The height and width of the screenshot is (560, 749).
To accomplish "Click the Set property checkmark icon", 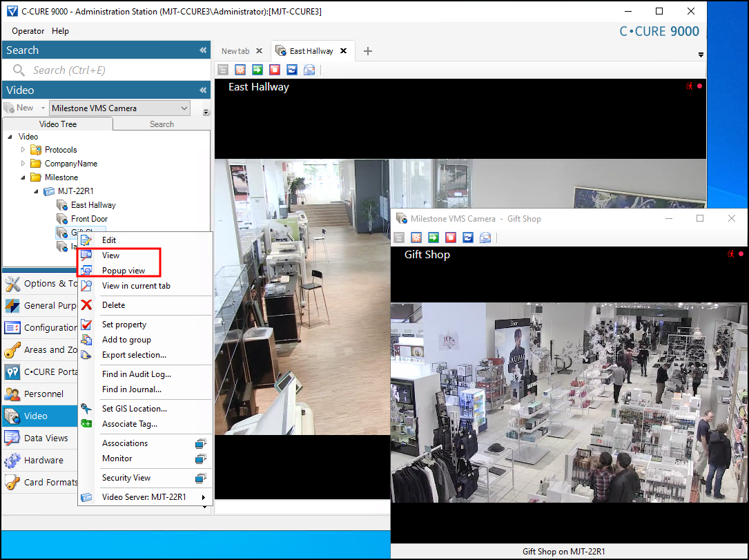I will 86,325.
